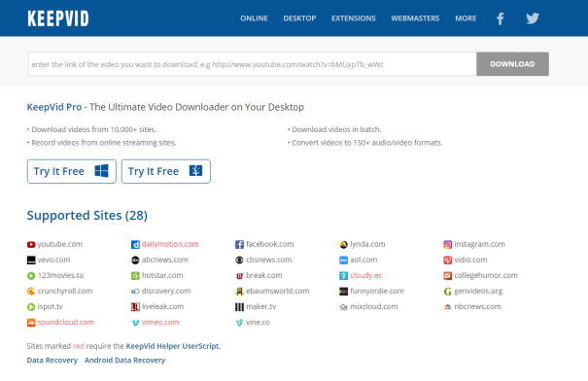Open the MORE menu item
Image resolution: width=588 pixels, height=381 pixels.
click(x=466, y=18)
